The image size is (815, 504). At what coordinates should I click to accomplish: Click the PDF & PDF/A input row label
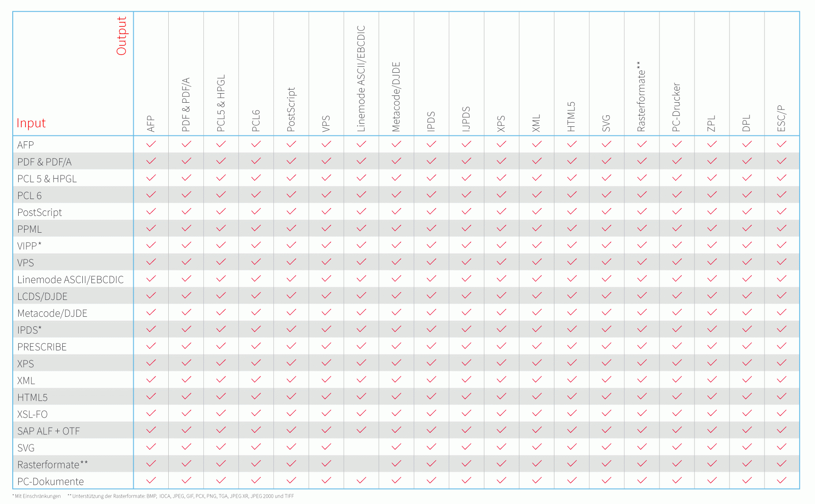pyautogui.click(x=44, y=162)
